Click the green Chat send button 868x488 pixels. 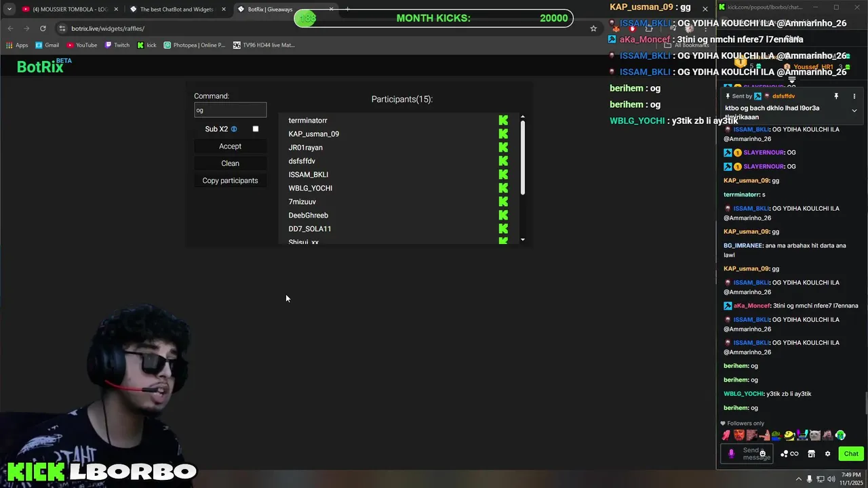click(x=851, y=454)
